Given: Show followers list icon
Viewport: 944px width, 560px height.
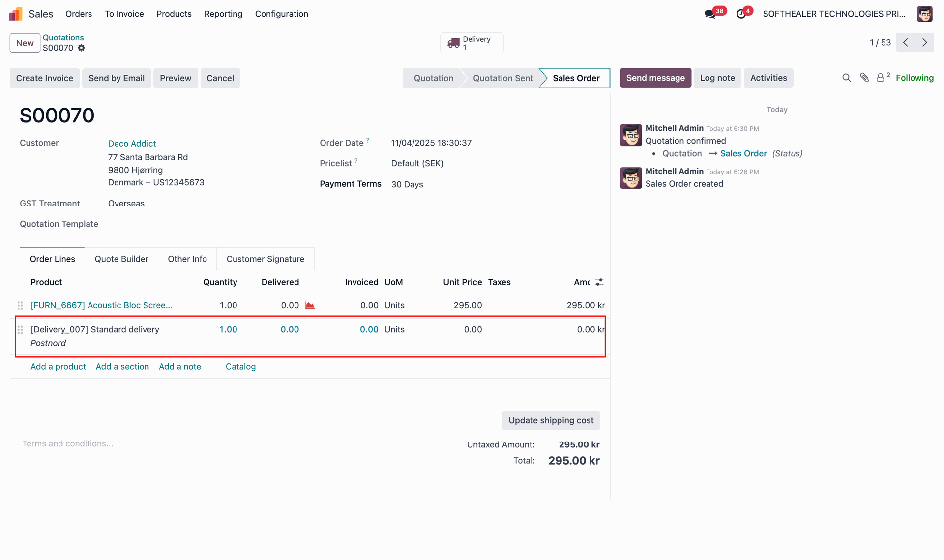Looking at the screenshot, I should (881, 78).
